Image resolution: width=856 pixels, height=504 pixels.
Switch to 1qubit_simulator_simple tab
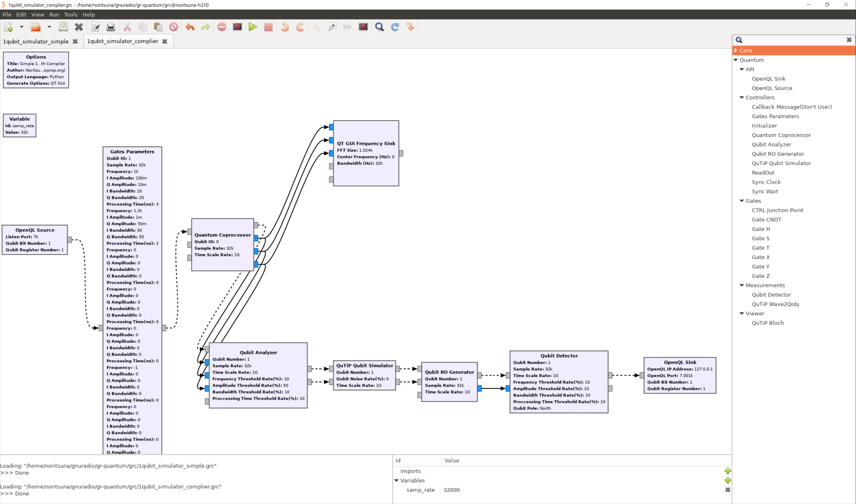coord(36,42)
